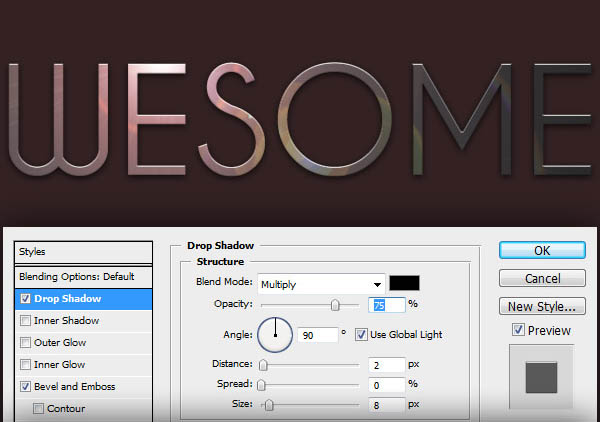Viewport: 600px width, 422px height.
Task: Click the Angle dial control
Action: (275, 335)
